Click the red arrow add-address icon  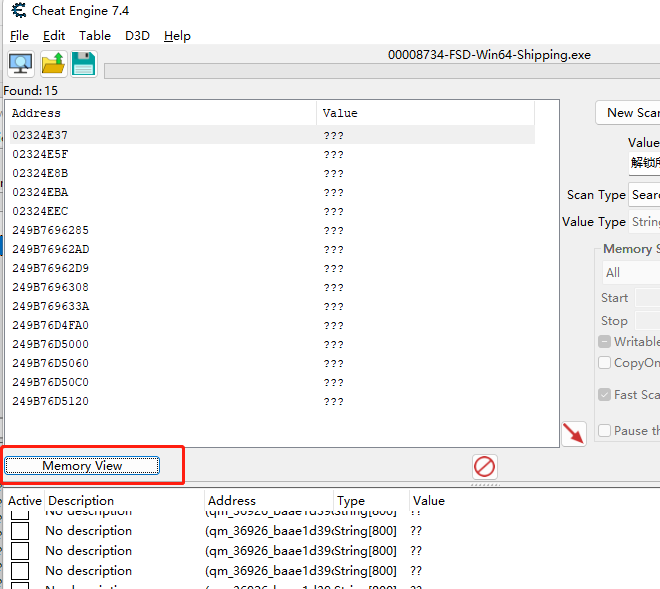tap(574, 434)
